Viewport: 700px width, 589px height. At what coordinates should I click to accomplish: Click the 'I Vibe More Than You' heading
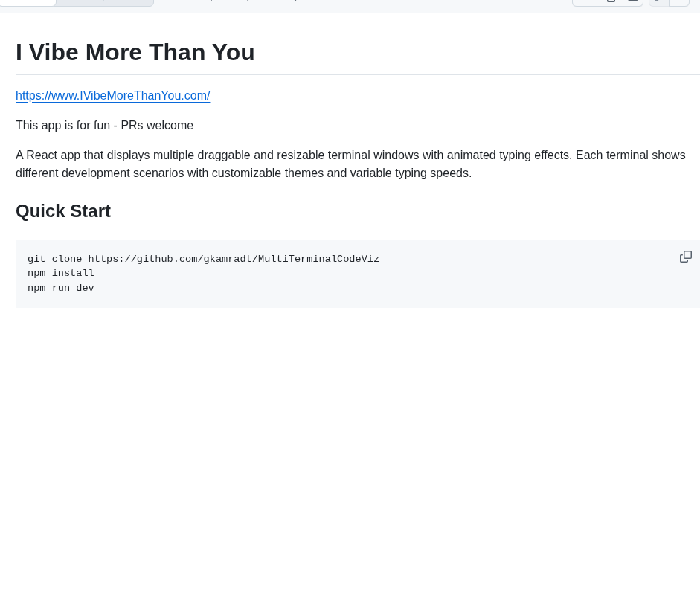click(x=135, y=52)
